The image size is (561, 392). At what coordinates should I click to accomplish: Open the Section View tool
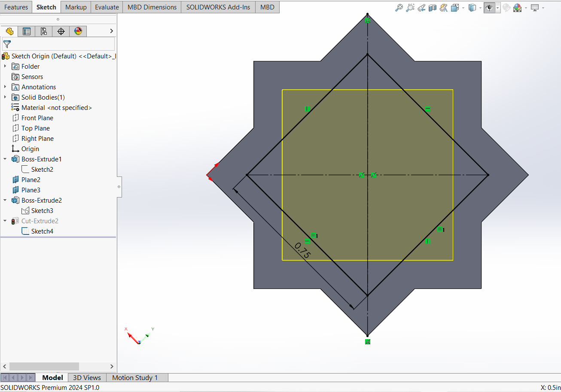coord(433,7)
